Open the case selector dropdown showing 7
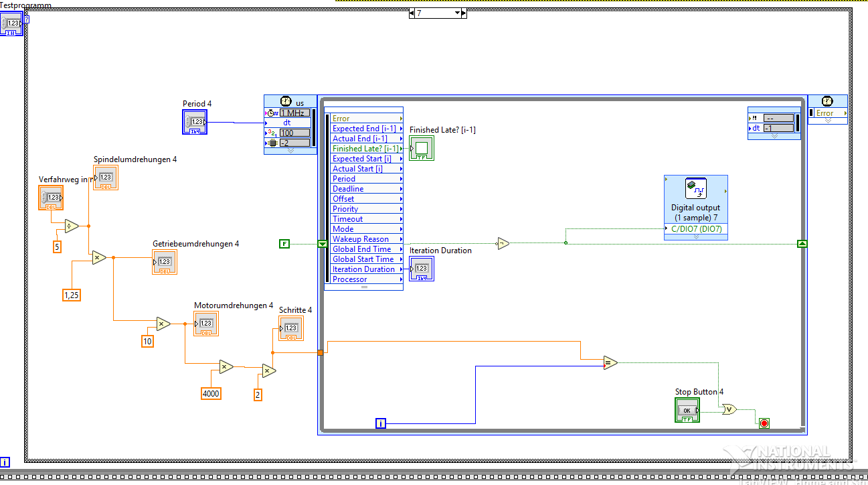The width and height of the screenshot is (868, 485). click(438, 13)
